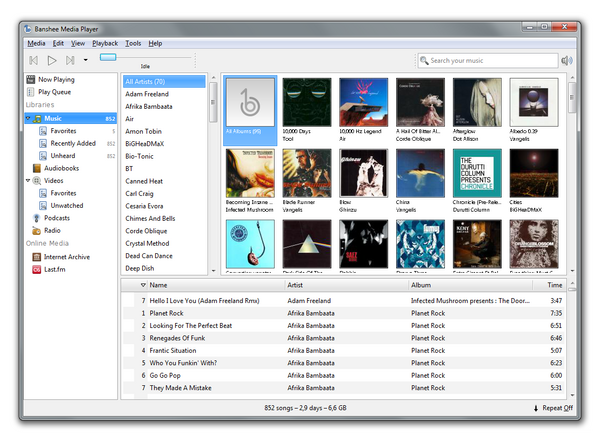This screenshot has height=441, width=600.
Task: Skip to next track button
Action: pos(70,60)
